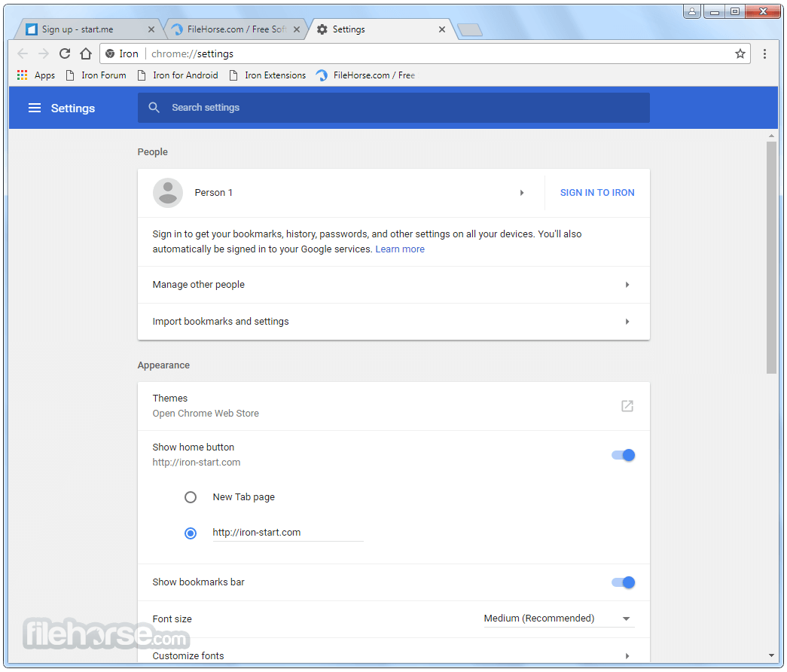Open the Font size dropdown
Image resolution: width=787 pixels, height=672 pixels.
[559, 619]
